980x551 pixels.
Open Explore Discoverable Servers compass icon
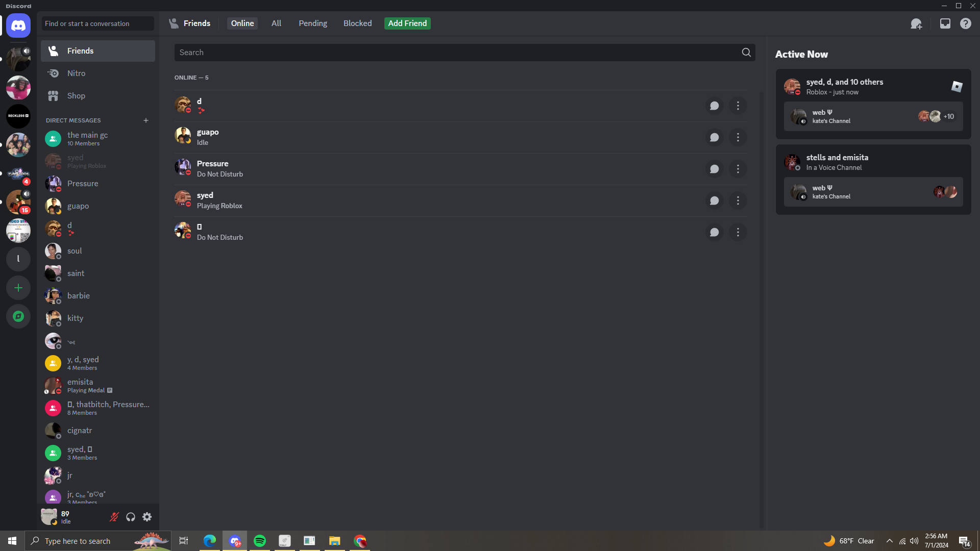[18, 316]
